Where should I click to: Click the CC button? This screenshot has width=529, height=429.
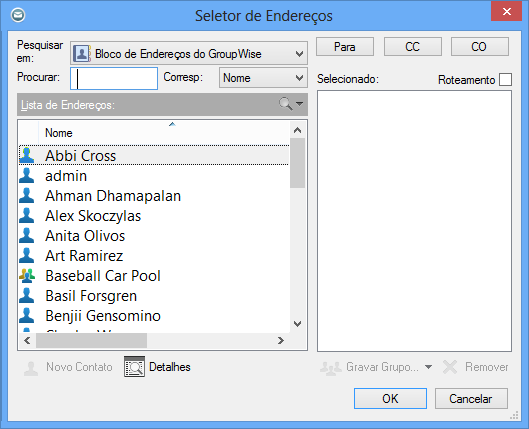click(x=413, y=47)
